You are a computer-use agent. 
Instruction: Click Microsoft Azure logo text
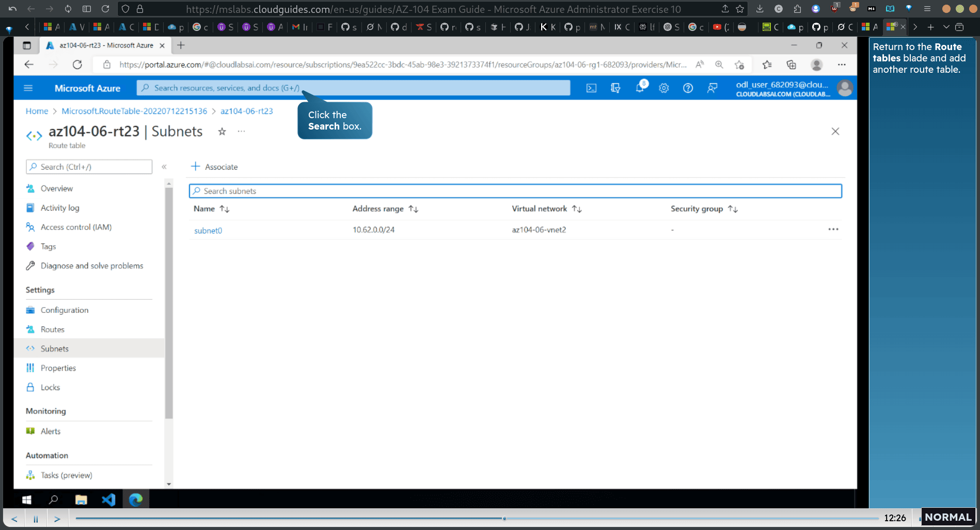point(87,88)
